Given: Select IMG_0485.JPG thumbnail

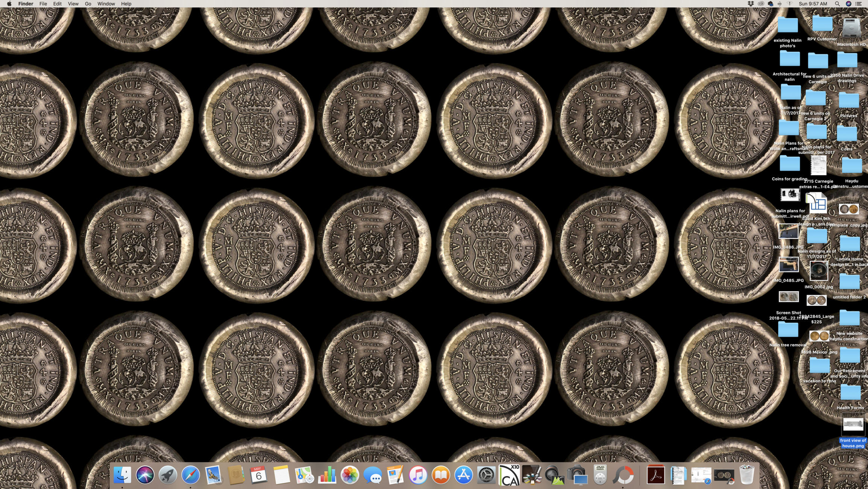Looking at the screenshot, I should pyautogui.click(x=789, y=264).
